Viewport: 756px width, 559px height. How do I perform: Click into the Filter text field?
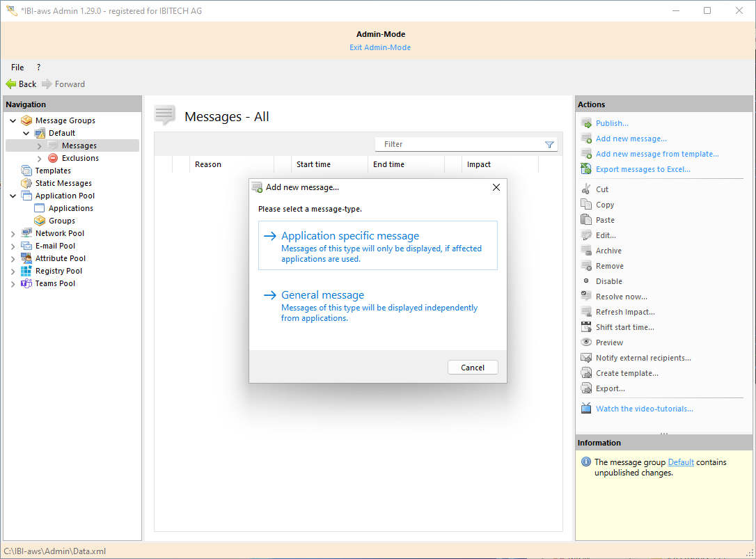coord(459,144)
